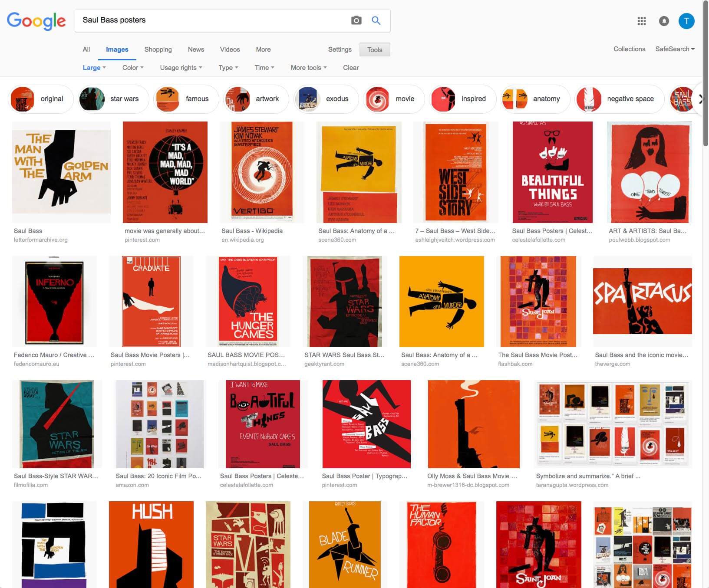
Task: Click the search by image camera icon
Action: pyautogui.click(x=356, y=20)
